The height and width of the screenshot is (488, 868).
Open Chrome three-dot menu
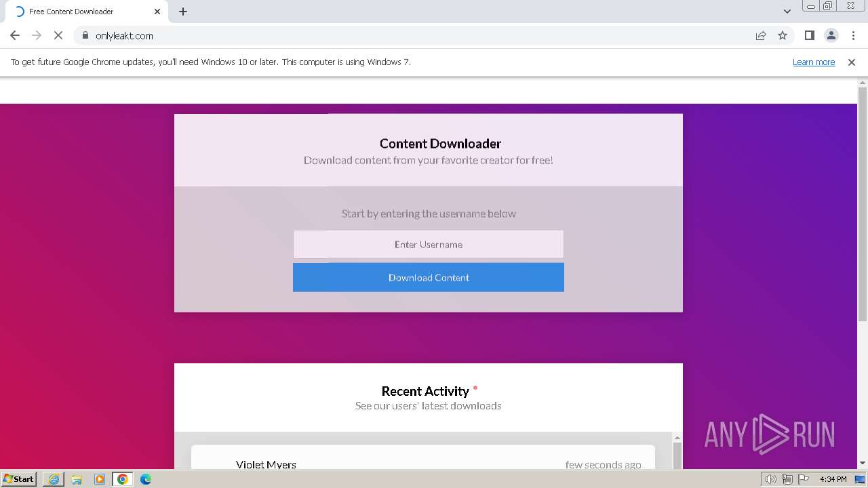(x=853, y=35)
